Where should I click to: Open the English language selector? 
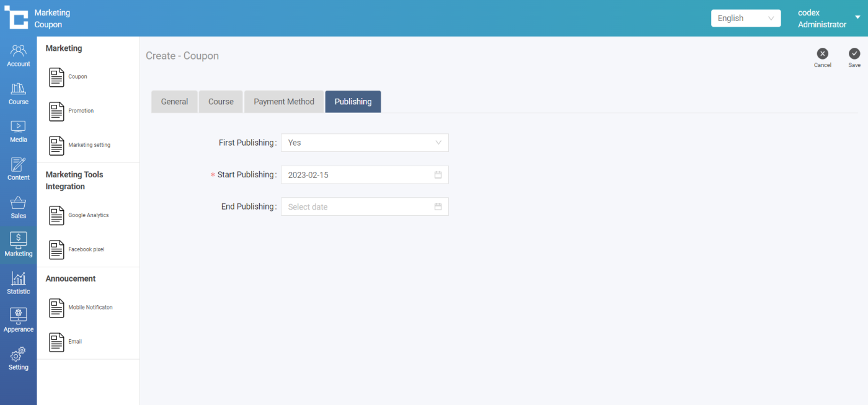[x=745, y=19]
